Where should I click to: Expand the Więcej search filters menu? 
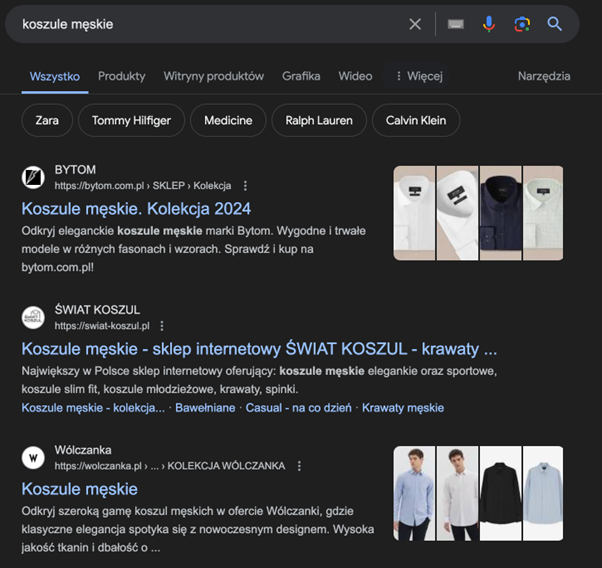pyautogui.click(x=418, y=76)
